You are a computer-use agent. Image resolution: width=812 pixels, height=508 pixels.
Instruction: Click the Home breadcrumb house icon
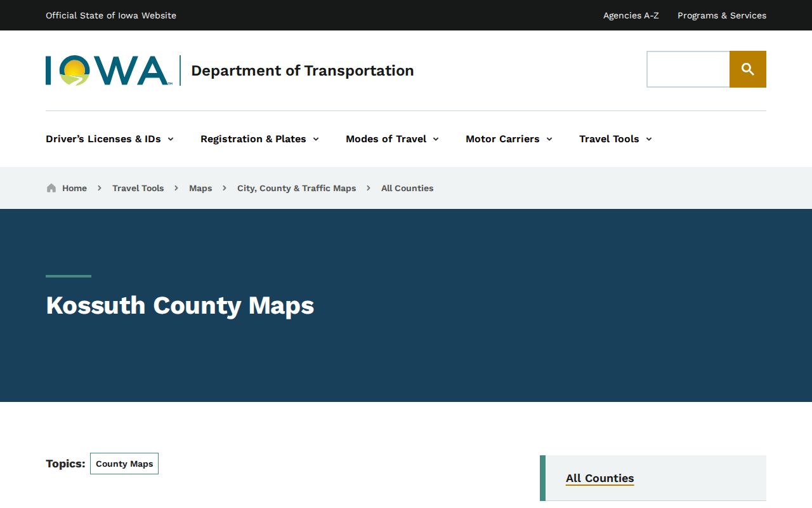click(x=51, y=188)
